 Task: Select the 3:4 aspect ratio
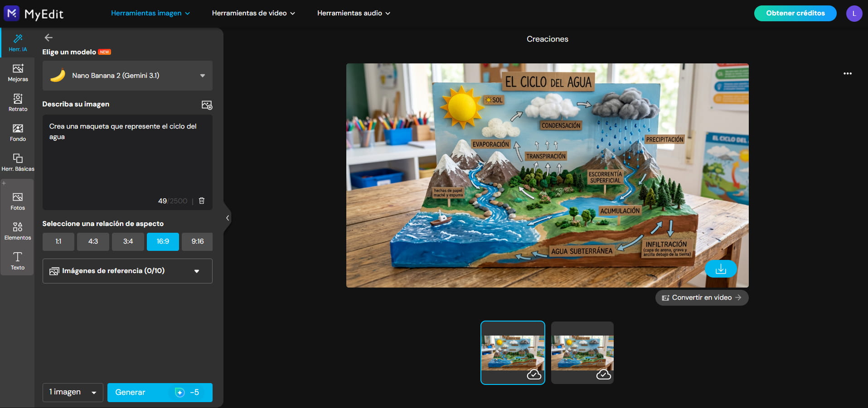(x=128, y=241)
